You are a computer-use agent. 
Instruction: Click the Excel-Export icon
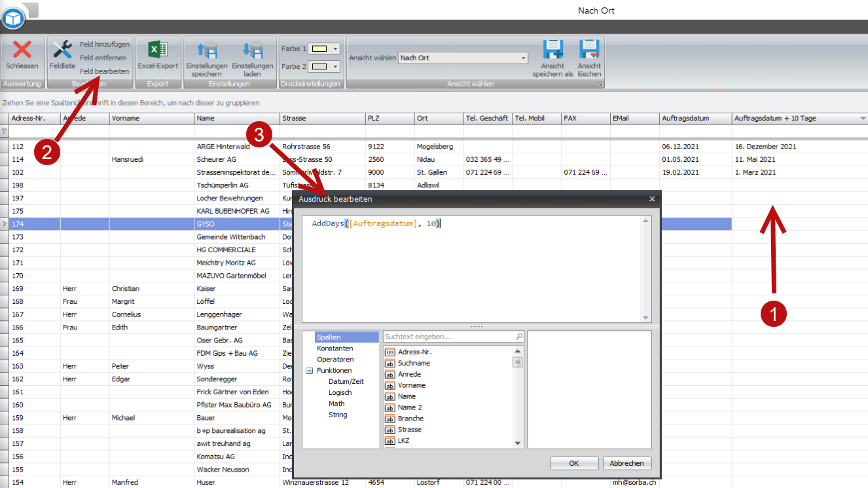click(157, 50)
